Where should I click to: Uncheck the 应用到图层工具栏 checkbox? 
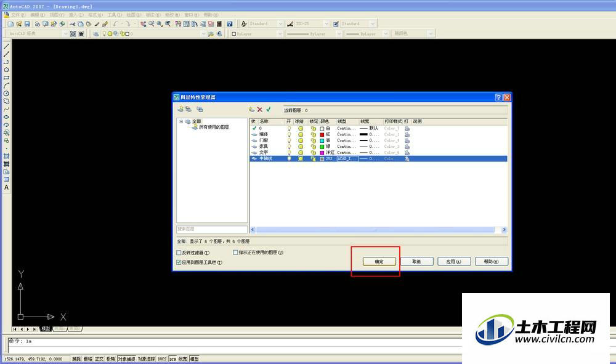[179, 262]
